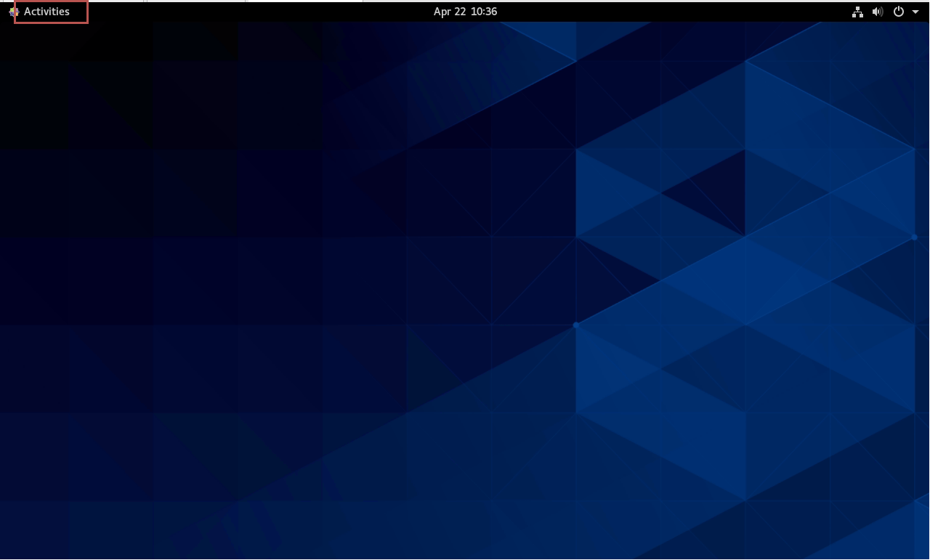930x560 pixels.
Task: Open the Activities overview
Action: [x=46, y=12]
